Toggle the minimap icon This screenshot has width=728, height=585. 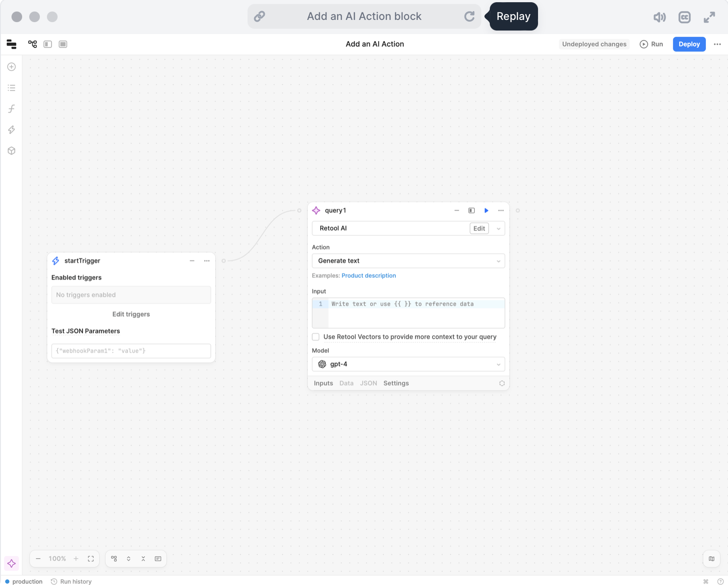[x=712, y=559]
